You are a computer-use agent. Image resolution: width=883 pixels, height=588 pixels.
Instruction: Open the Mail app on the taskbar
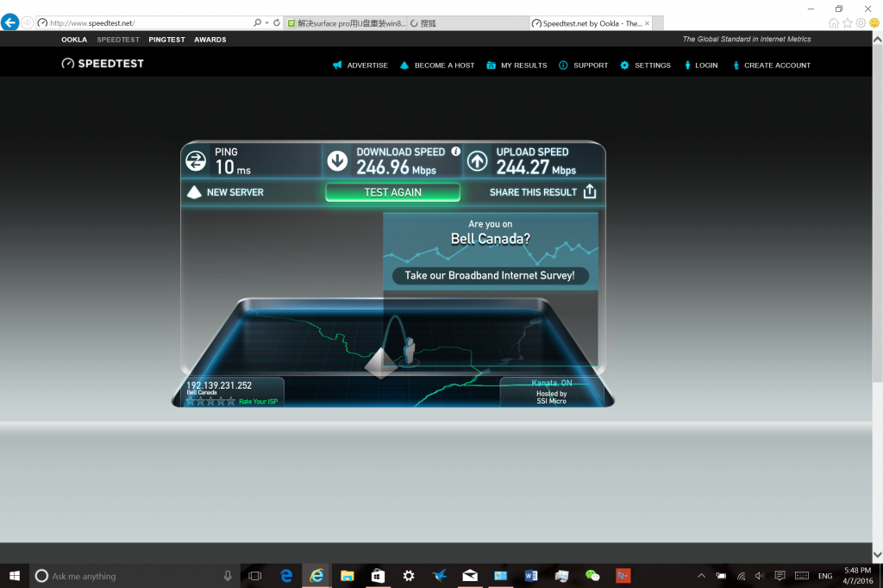tap(470, 576)
